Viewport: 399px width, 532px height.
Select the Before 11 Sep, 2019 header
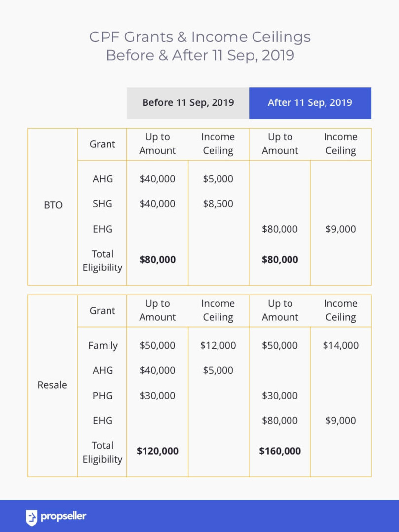[x=188, y=103]
